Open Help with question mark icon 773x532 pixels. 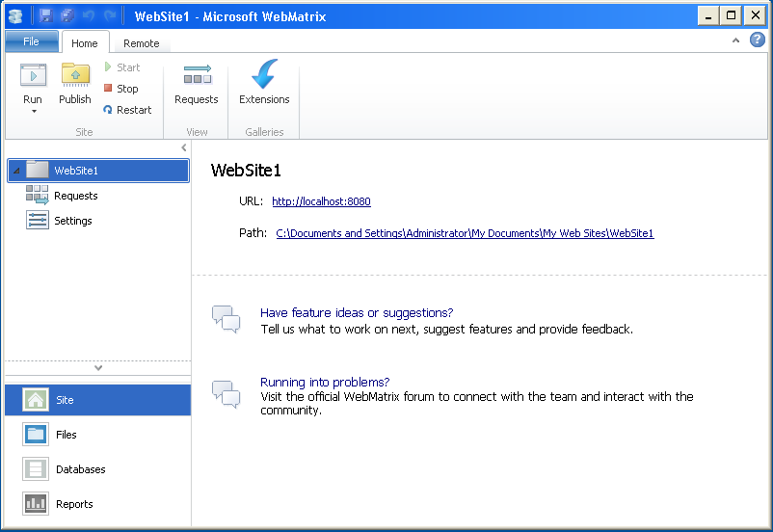pos(758,40)
